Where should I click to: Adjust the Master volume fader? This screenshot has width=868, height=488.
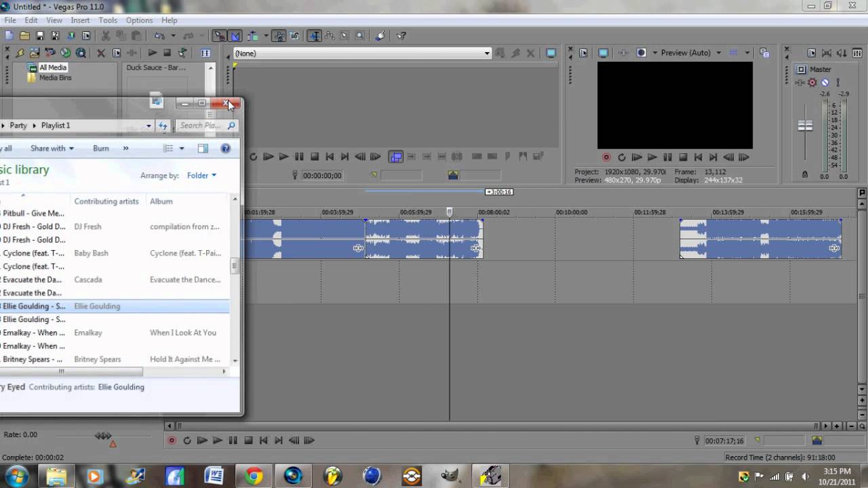(x=805, y=125)
